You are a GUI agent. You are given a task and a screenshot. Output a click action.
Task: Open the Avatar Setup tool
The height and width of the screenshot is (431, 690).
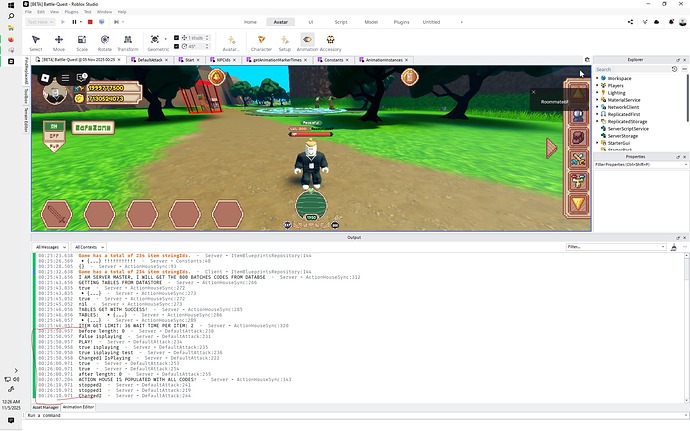click(285, 43)
